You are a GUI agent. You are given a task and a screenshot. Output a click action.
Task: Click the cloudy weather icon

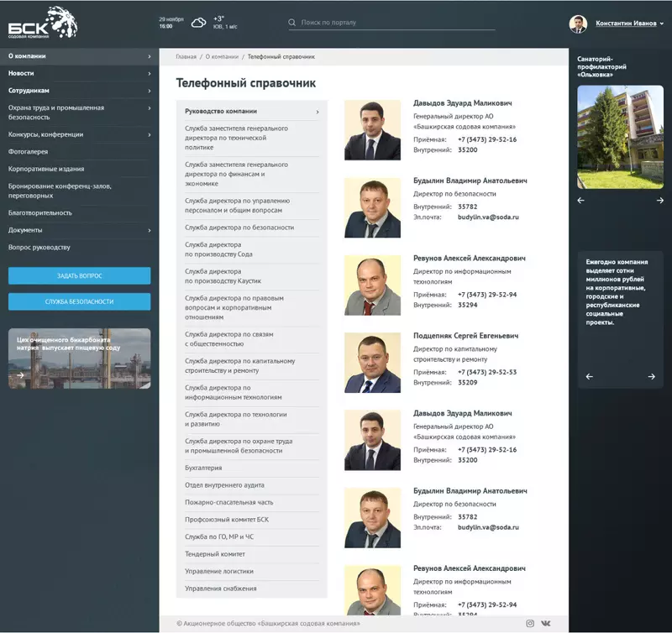coord(198,23)
